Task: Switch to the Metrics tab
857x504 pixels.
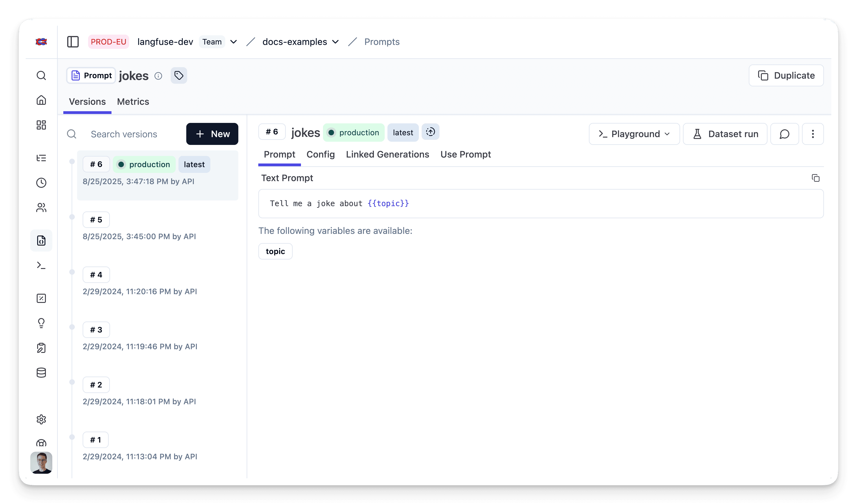Action: [x=133, y=102]
